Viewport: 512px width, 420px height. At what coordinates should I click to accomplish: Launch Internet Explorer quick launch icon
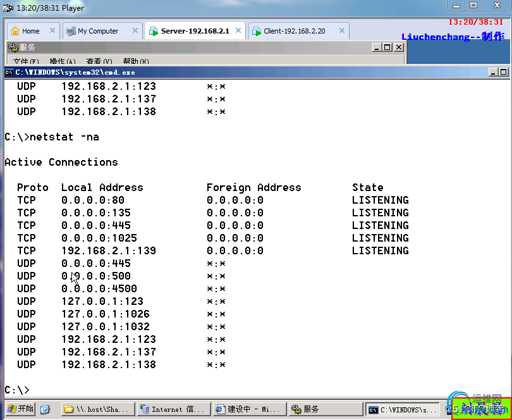45,409
